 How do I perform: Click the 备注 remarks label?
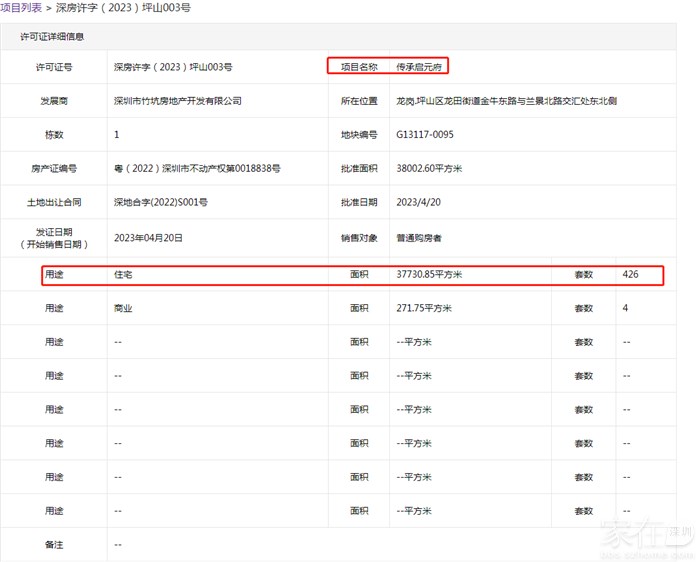[x=54, y=545]
